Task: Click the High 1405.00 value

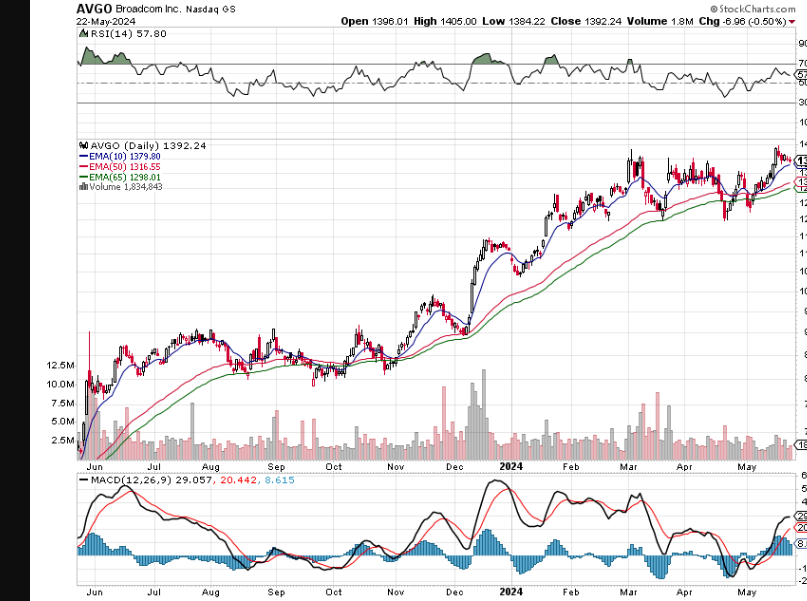Action: (445, 22)
